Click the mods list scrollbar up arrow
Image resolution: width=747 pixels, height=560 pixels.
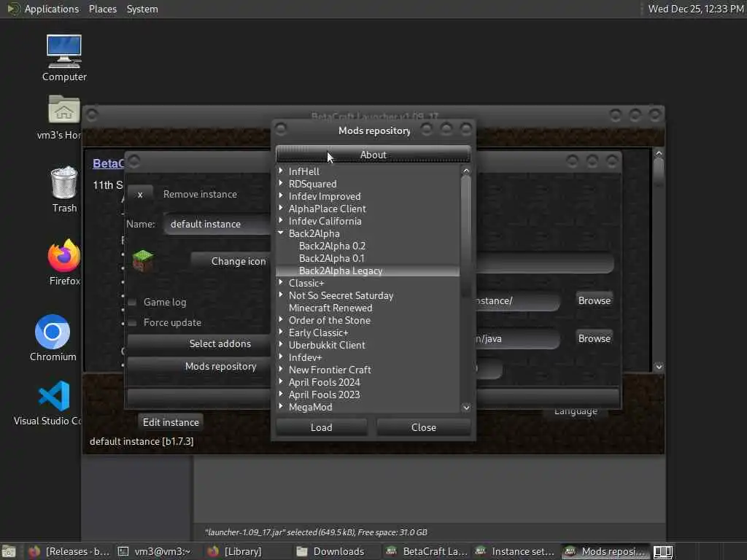click(x=466, y=171)
